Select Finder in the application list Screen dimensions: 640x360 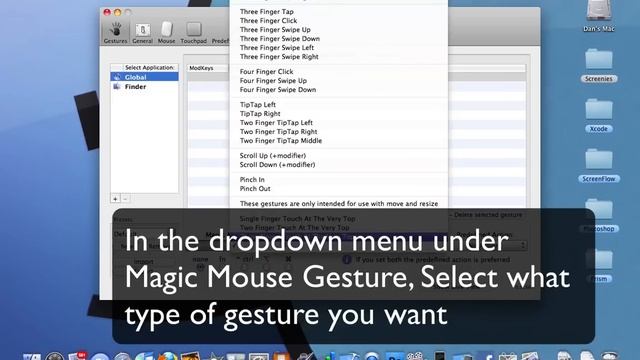(x=144, y=87)
